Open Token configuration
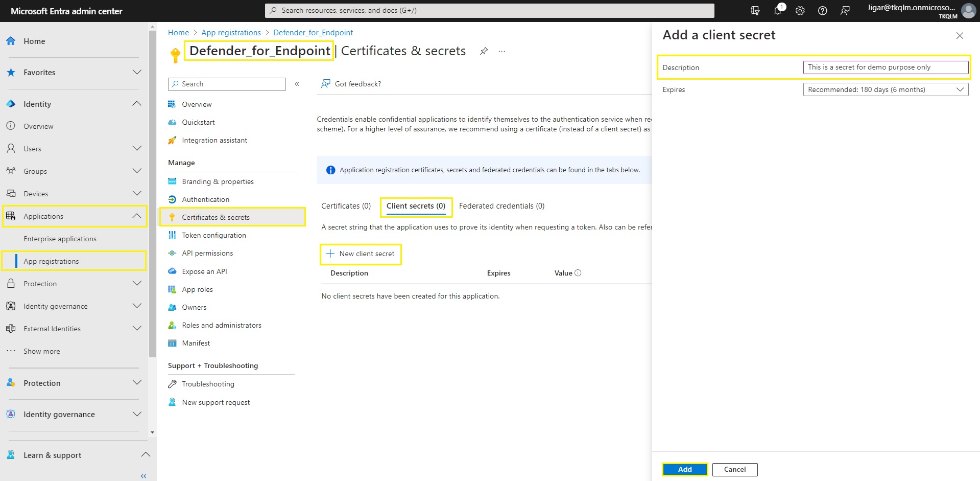Screen dimensions: 980x481 pyautogui.click(x=214, y=235)
